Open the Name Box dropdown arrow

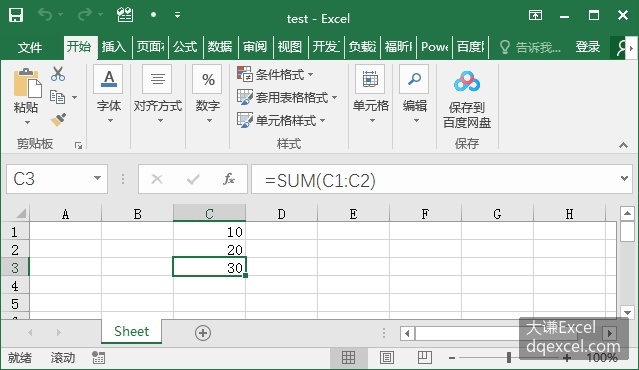97,178
